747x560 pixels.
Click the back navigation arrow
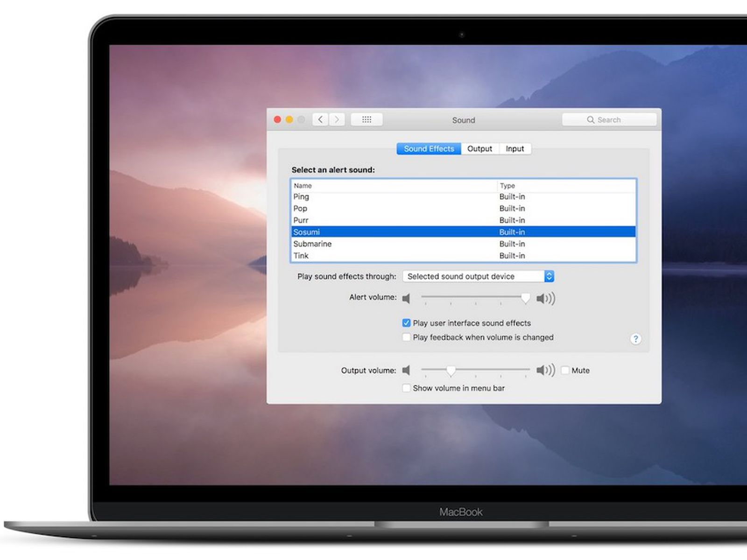coord(320,119)
